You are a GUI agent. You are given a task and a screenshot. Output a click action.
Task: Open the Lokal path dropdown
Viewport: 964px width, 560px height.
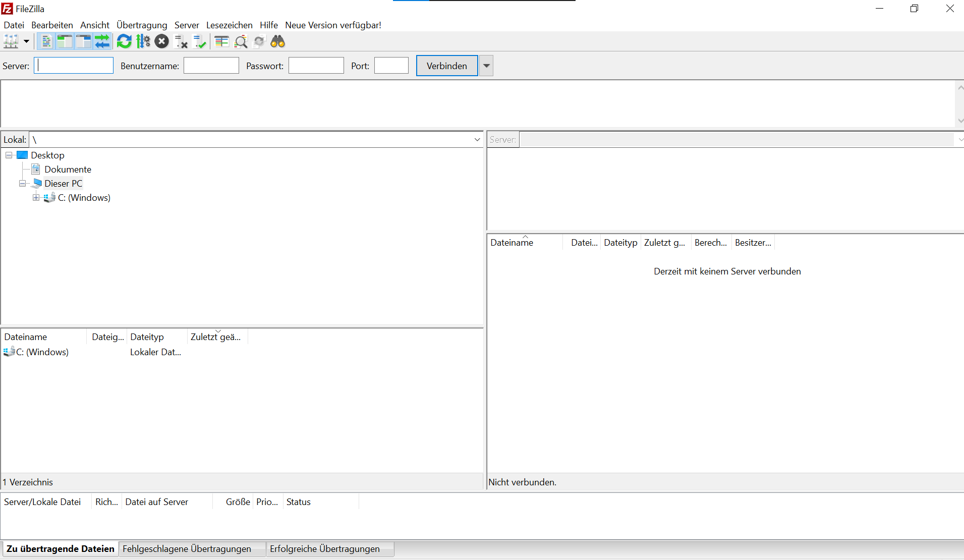tap(477, 140)
